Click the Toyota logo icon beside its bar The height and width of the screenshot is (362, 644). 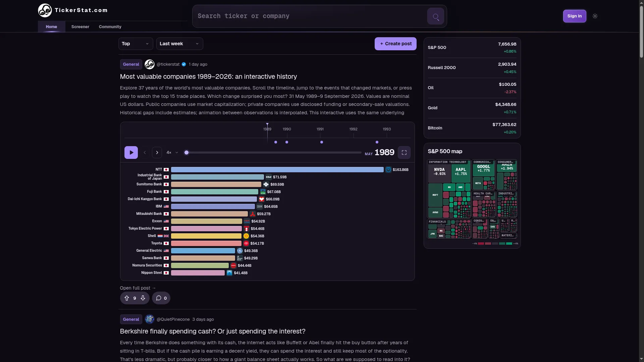coord(246,243)
